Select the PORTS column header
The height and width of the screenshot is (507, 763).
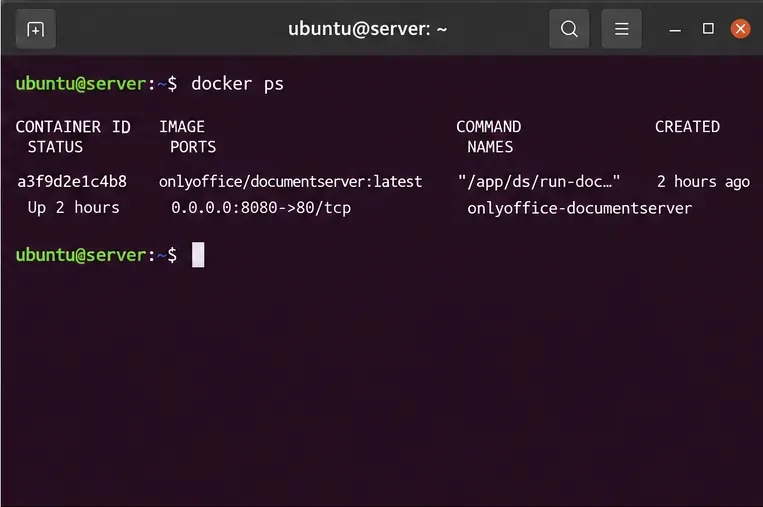click(x=193, y=147)
